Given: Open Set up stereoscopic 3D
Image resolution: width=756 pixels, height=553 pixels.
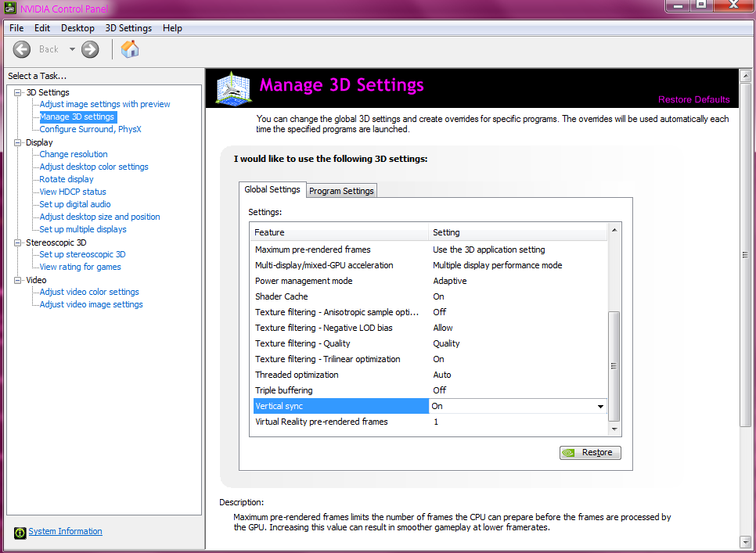Looking at the screenshot, I should coord(82,254).
